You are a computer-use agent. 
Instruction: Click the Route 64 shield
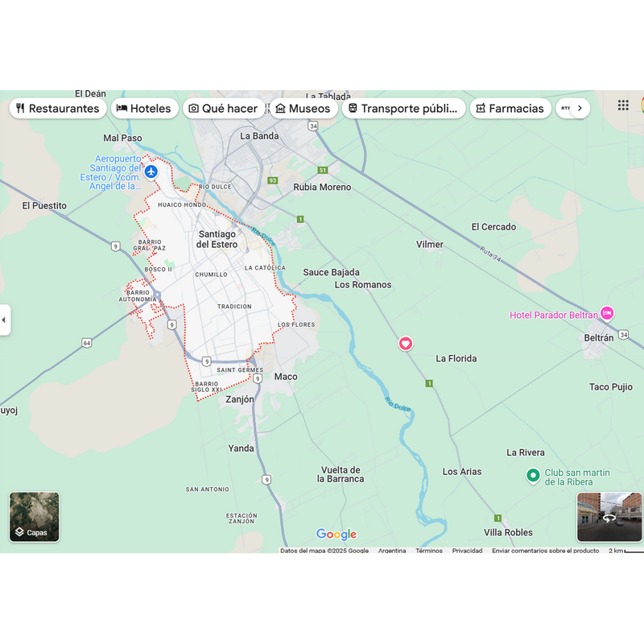coord(87,343)
